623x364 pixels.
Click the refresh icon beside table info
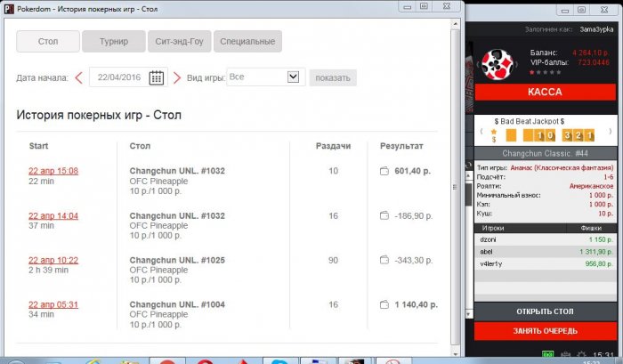tap(468, 165)
